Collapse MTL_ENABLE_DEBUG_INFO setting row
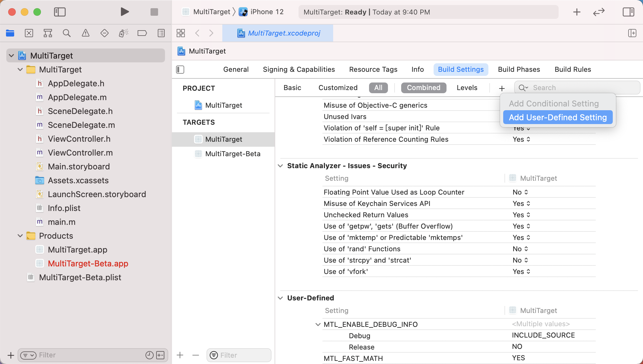This screenshot has height=364, width=643. [x=318, y=324]
